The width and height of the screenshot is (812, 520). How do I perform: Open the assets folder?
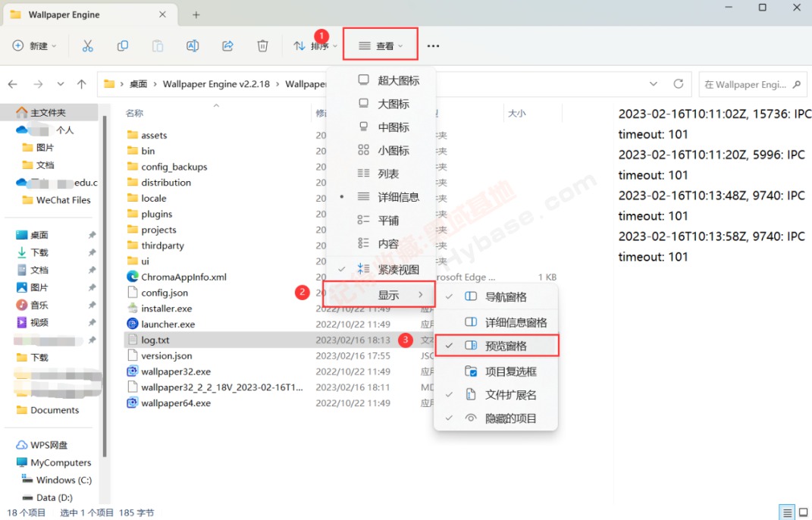click(x=147, y=135)
